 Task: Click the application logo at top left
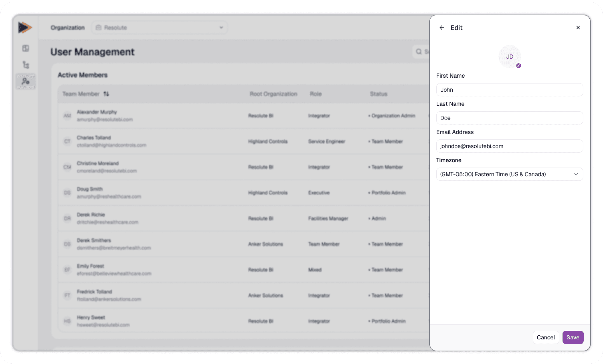tap(25, 27)
